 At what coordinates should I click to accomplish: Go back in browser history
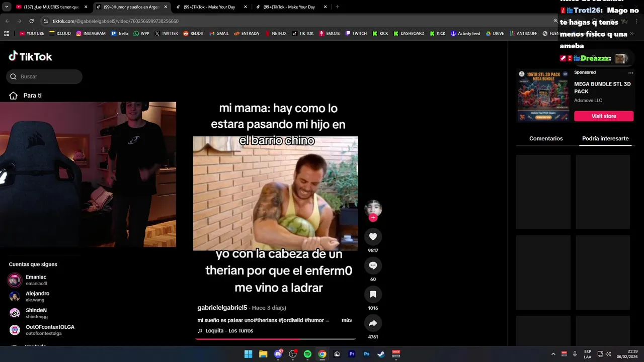point(7,21)
